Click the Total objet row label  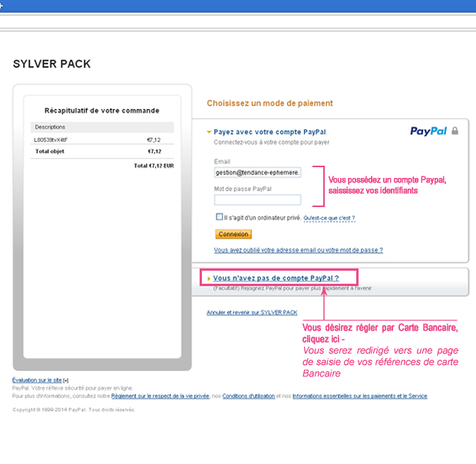(50, 151)
